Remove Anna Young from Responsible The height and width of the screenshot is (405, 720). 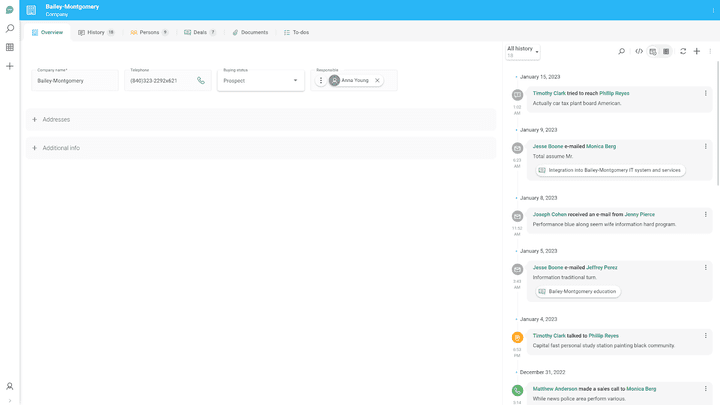pyautogui.click(x=377, y=80)
